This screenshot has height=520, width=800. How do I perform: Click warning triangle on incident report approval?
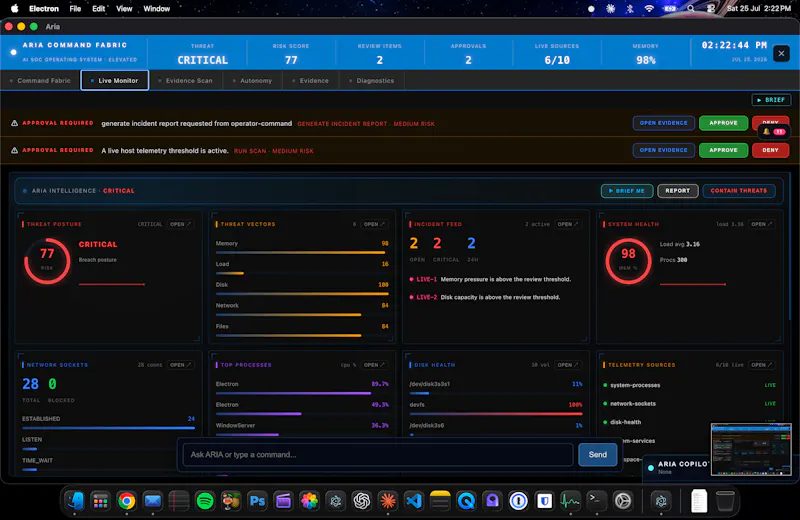pos(14,123)
